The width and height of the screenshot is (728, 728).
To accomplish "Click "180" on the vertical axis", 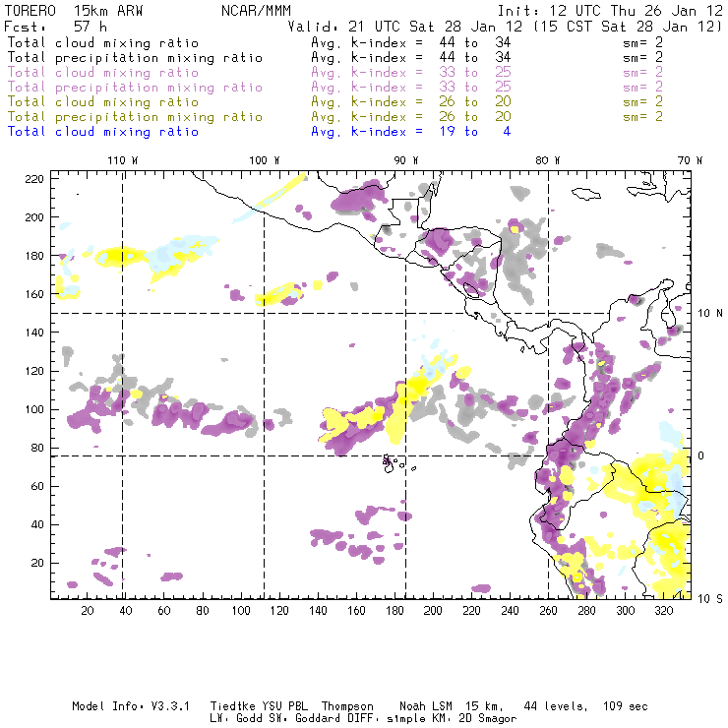I will (34, 256).
